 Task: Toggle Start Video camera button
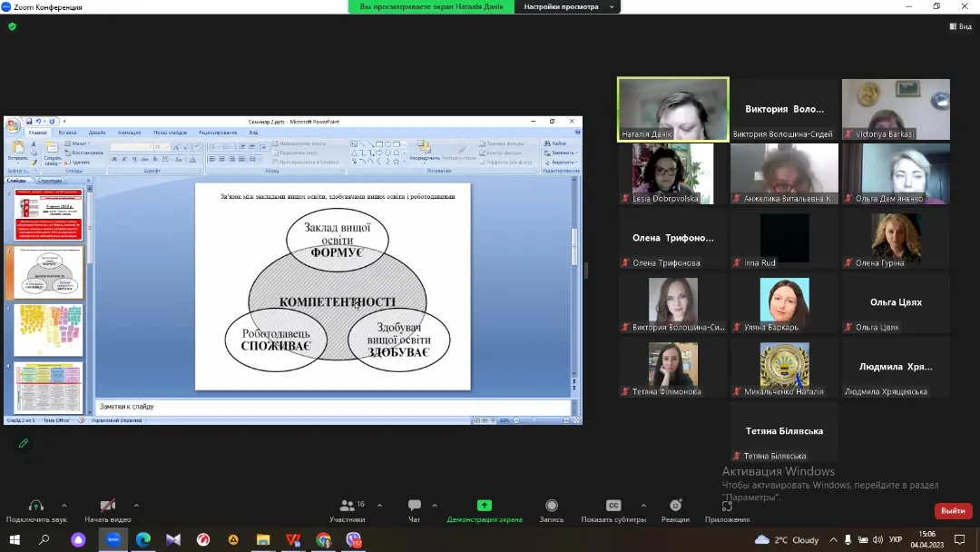point(108,506)
